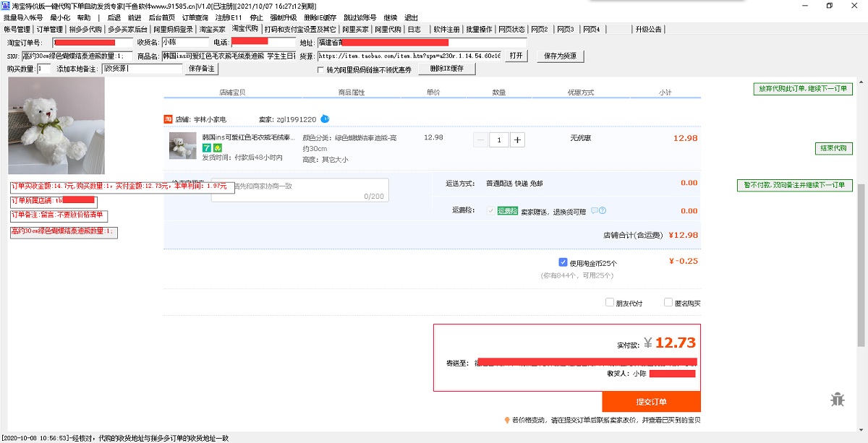Switch to the 拼多多代购 tab
The image size is (868, 443).
pos(85,30)
